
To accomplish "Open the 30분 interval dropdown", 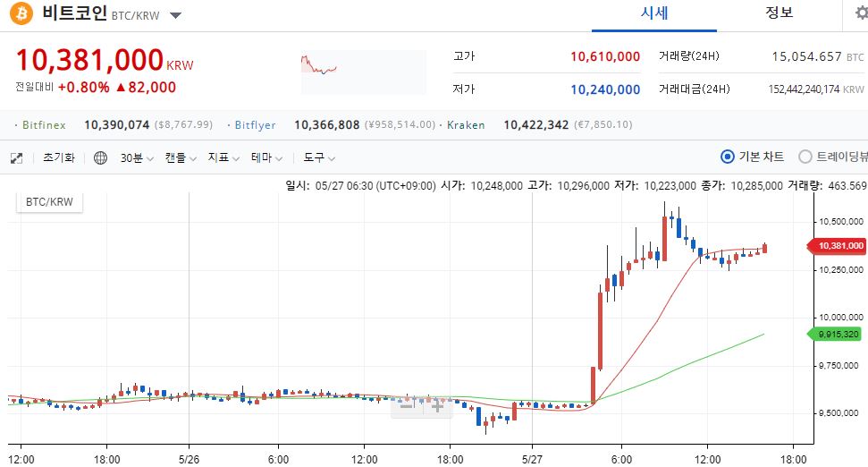I will (x=137, y=158).
